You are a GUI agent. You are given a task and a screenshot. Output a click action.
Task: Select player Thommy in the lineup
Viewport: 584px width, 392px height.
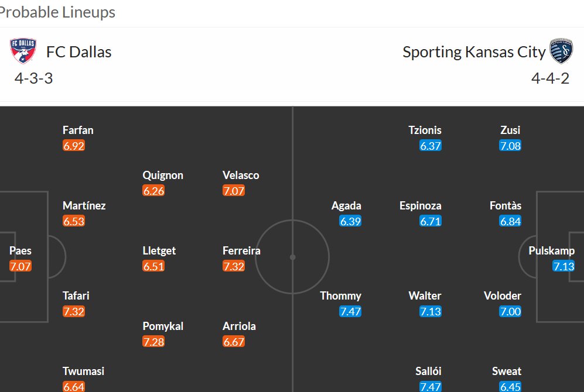click(340, 295)
